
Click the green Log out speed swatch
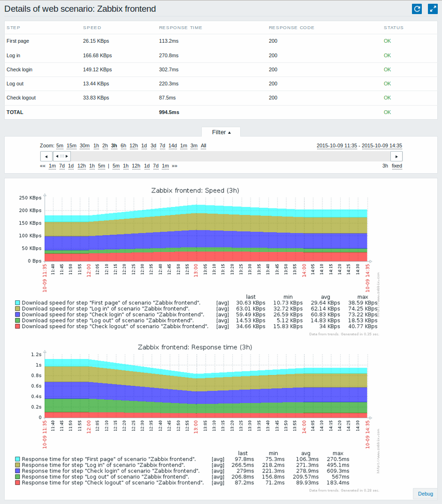click(x=17, y=321)
